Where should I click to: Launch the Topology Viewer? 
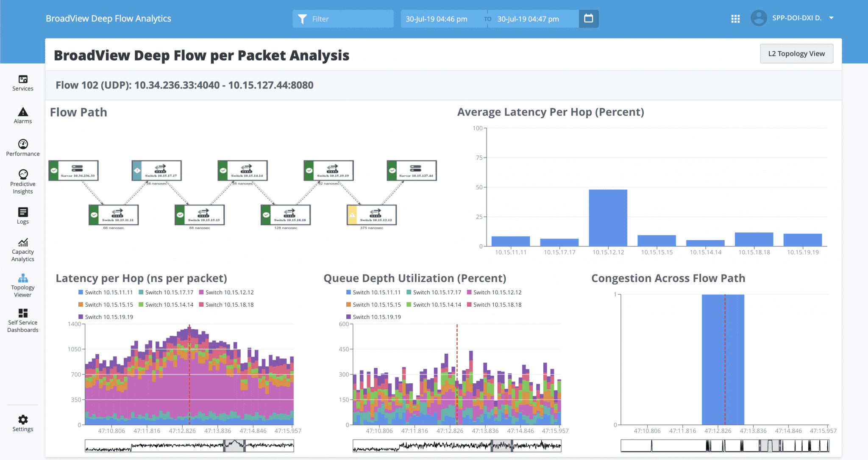[22, 285]
